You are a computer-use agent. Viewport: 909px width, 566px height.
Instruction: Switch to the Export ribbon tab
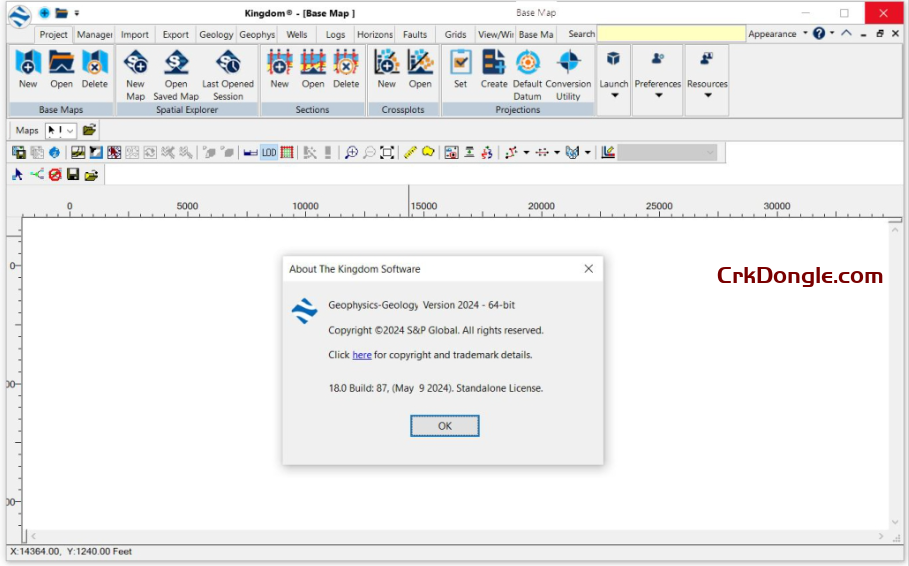pos(175,34)
